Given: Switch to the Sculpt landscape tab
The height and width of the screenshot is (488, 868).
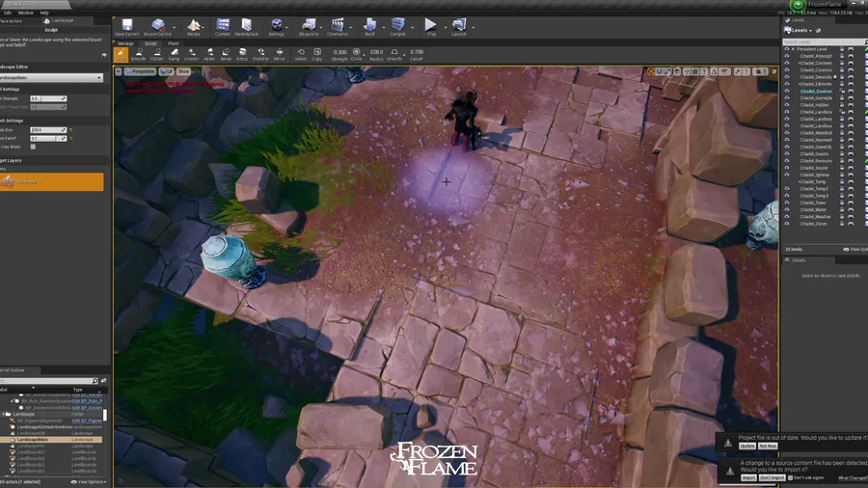Looking at the screenshot, I should 150,43.
